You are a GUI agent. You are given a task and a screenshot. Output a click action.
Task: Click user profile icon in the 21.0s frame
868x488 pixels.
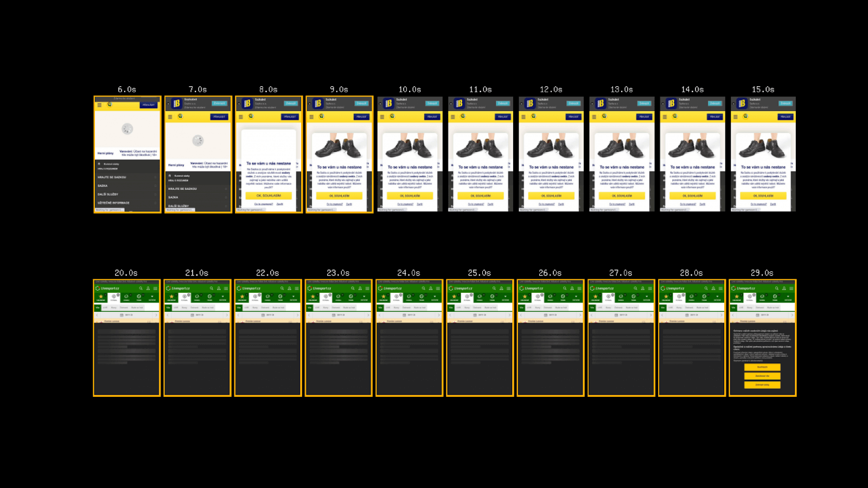[219, 288]
